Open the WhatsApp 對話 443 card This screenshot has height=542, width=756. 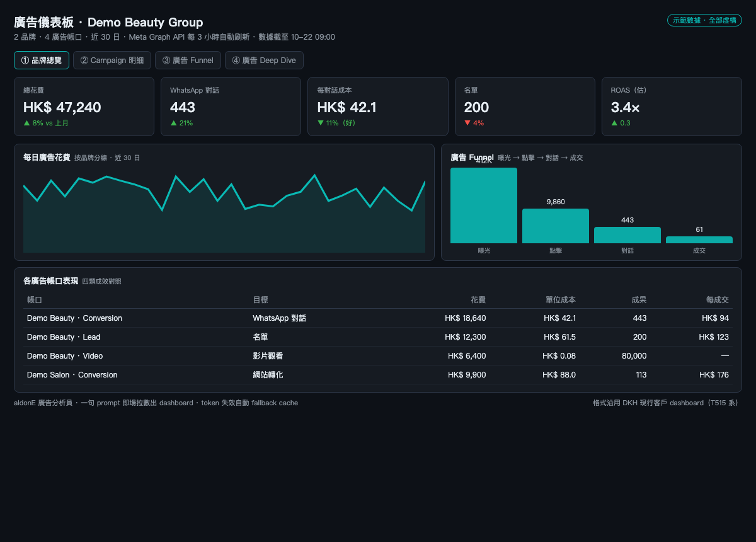(231, 107)
